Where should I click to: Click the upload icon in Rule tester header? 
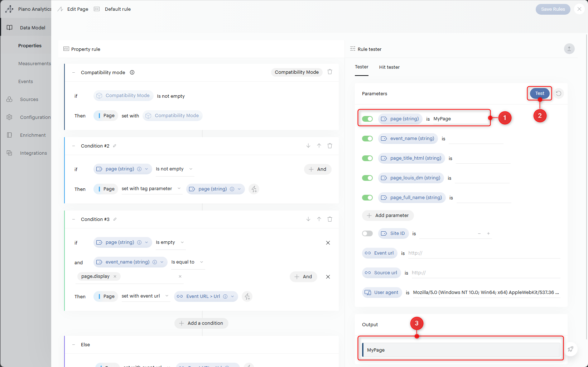[569, 49]
